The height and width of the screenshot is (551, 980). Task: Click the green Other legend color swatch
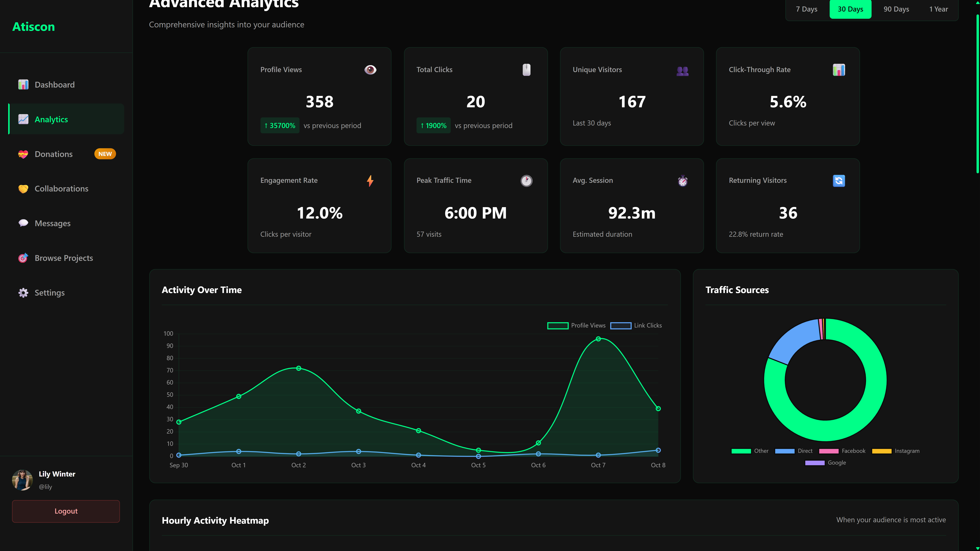pos(741,451)
